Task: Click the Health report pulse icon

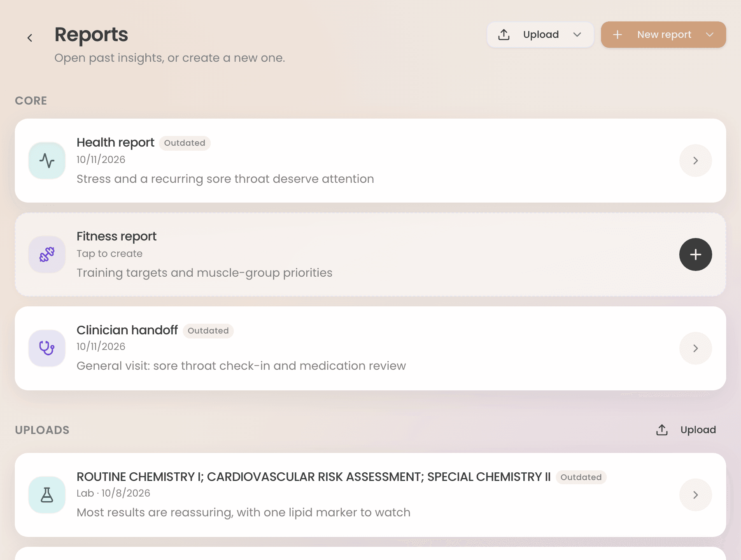Action: pyautogui.click(x=47, y=161)
